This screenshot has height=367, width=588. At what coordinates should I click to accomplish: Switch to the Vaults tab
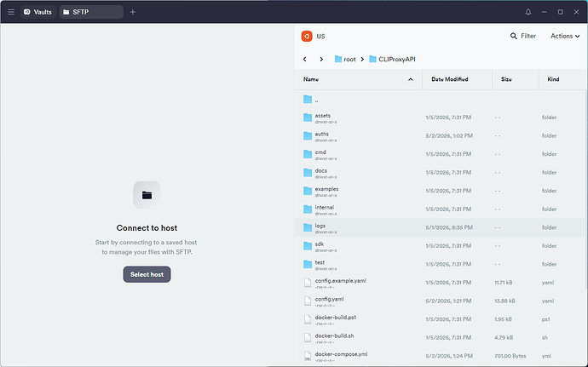37,12
